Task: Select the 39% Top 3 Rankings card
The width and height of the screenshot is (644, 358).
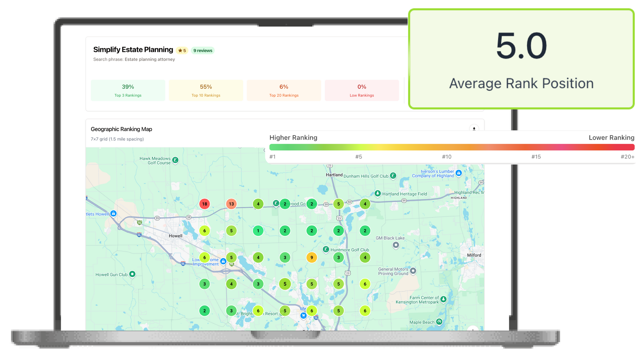Action: [128, 91]
